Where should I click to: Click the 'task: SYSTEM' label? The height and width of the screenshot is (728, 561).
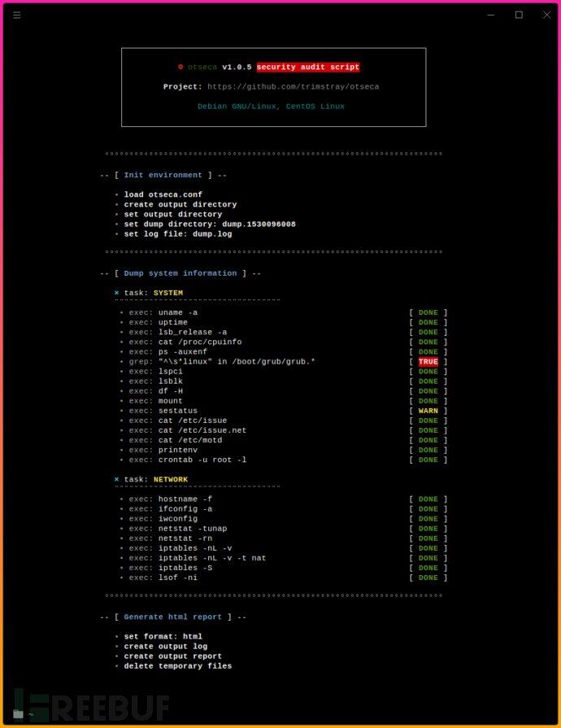[153, 293]
